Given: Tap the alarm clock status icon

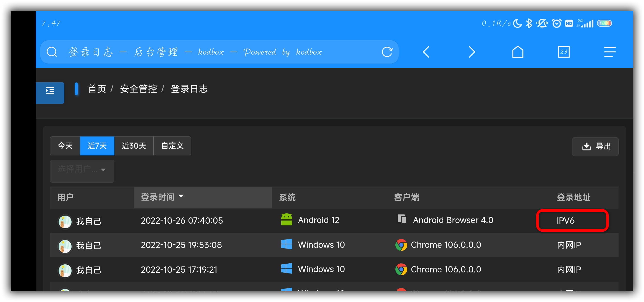Looking at the screenshot, I should [x=556, y=23].
